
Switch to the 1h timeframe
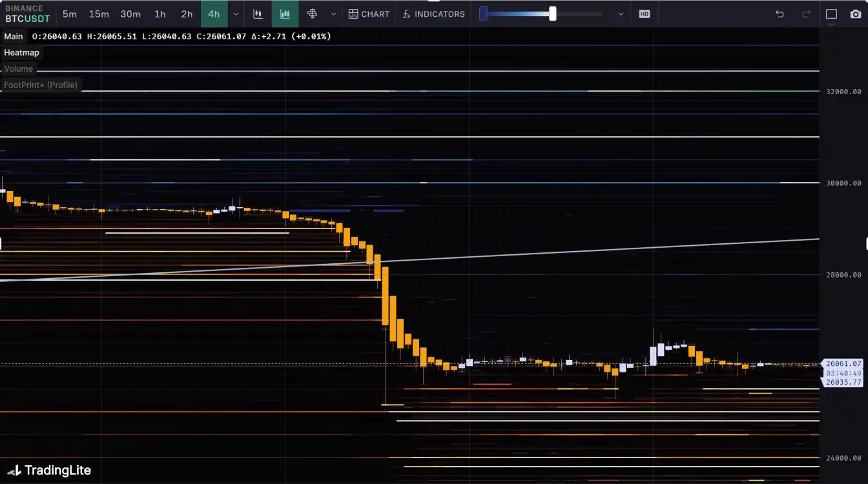click(160, 14)
